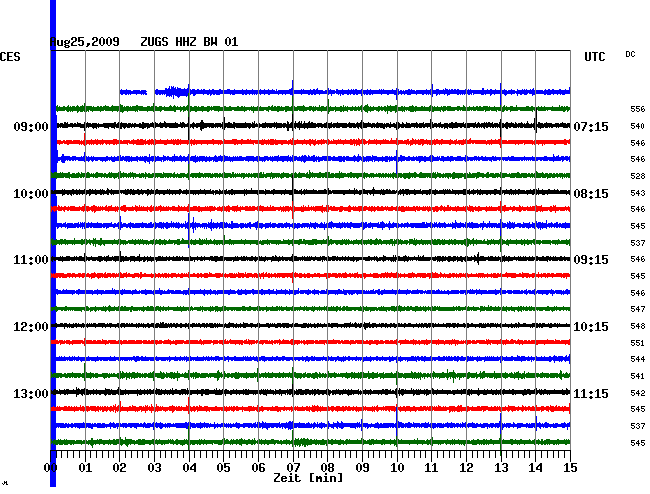Viewport: 650px width, 494px height.
Task: Click the 07:15 UTC time label
Action: (591, 127)
